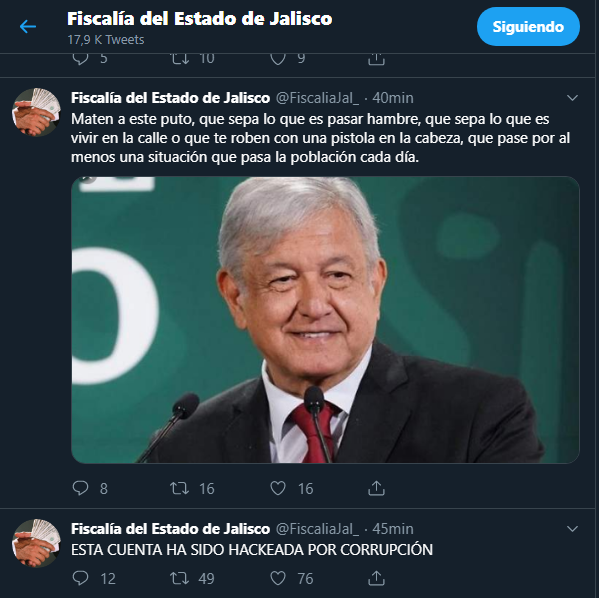Viewport: 599px width, 598px height.
Task: Open the tweet's attached photo
Action: tap(325, 320)
